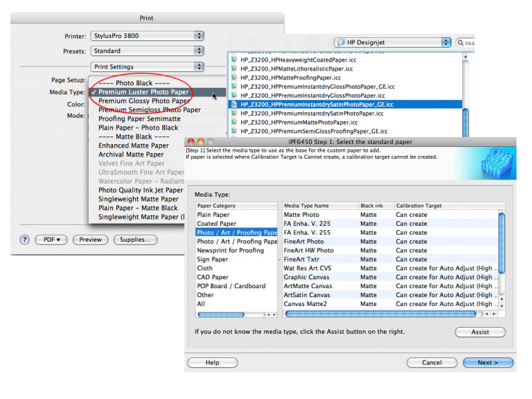Click the search field magnifier icon
The height and width of the screenshot is (399, 532).
pyautogui.click(x=461, y=43)
